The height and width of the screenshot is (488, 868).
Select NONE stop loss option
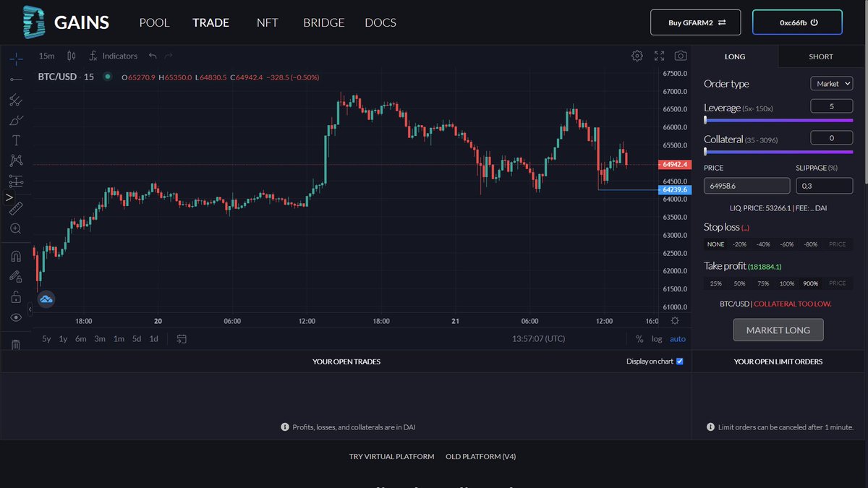click(715, 244)
